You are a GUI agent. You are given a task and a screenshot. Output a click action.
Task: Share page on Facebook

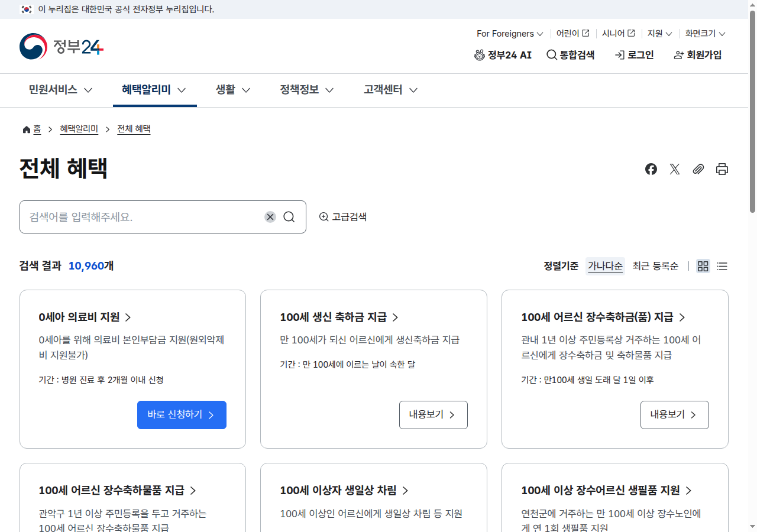pos(651,169)
